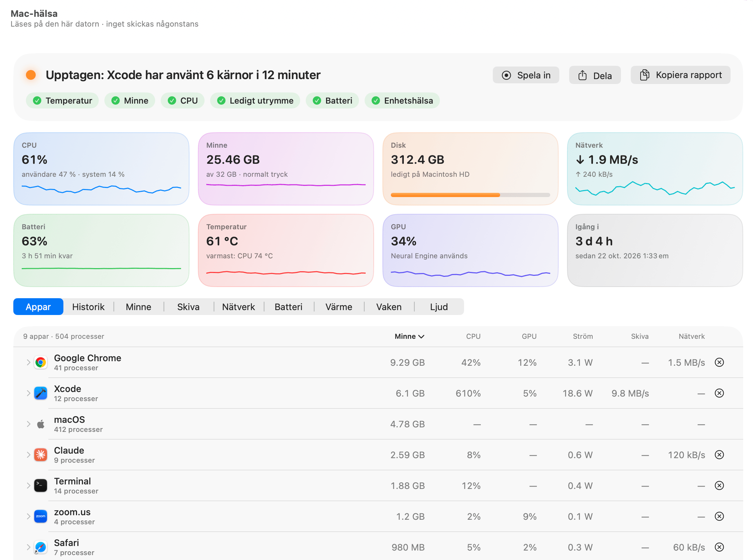Click the Xcode hammer icon

pos(41,393)
